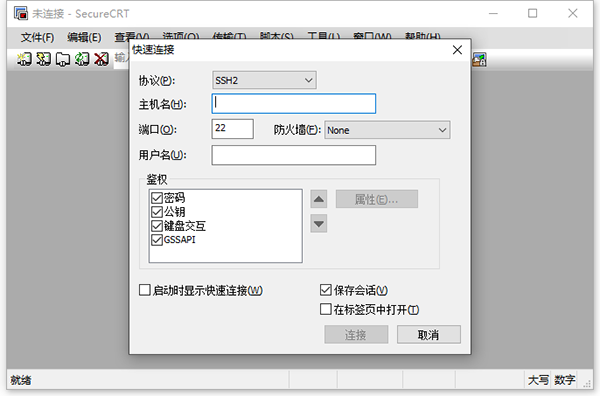Minimize the SecureCRT main window
Viewport: 600px width, 396px height.
click(493, 13)
